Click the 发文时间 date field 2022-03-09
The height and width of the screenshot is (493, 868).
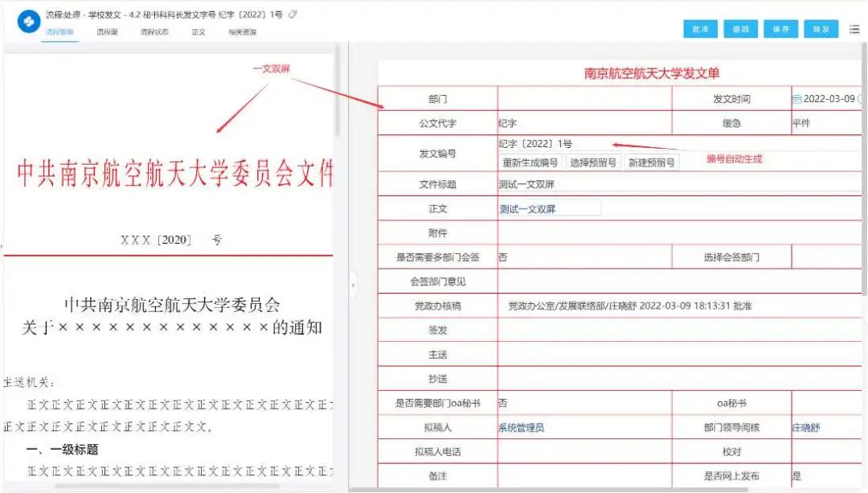pos(828,99)
